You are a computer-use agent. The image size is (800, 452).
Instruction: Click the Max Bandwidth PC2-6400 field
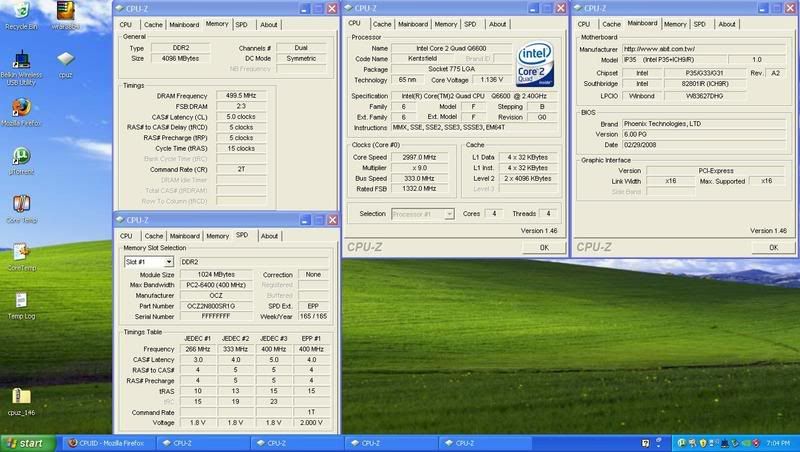click(216, 285)
